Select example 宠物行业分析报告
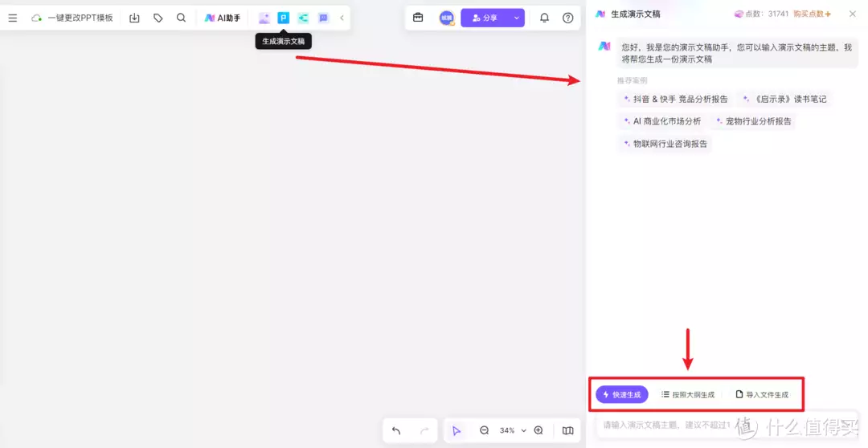Image resolution: width=868 pixels, height=448 pixels. (x=753, y=121)
